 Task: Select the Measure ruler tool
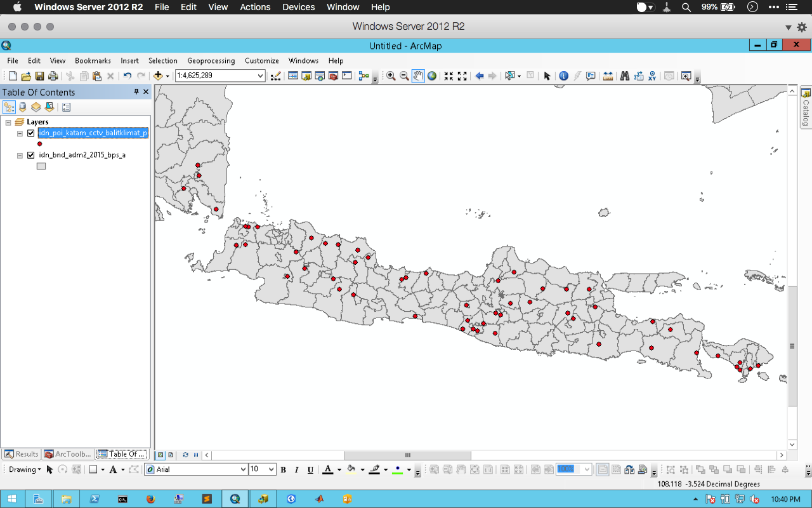click(608, 76)
